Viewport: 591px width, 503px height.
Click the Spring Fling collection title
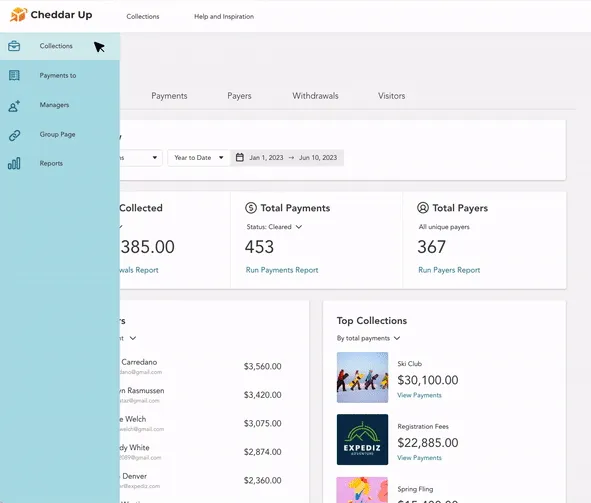click(x=415, y=489)
